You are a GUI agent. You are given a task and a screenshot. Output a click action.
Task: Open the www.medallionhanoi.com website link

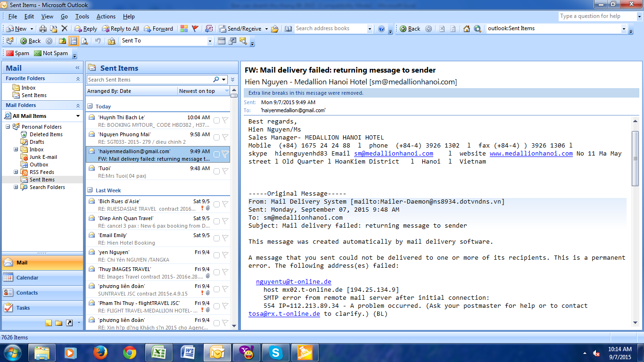[x=531, y=154]
